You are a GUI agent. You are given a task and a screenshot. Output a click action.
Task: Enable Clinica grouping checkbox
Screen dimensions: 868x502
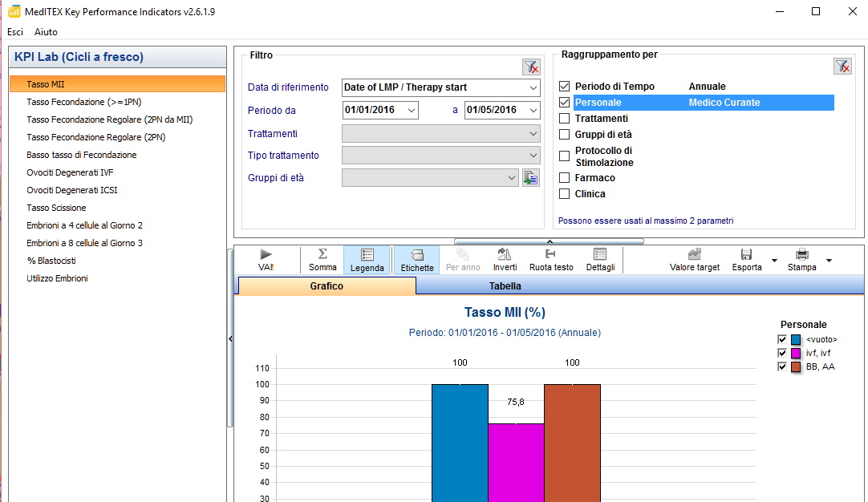pos(564,194)
